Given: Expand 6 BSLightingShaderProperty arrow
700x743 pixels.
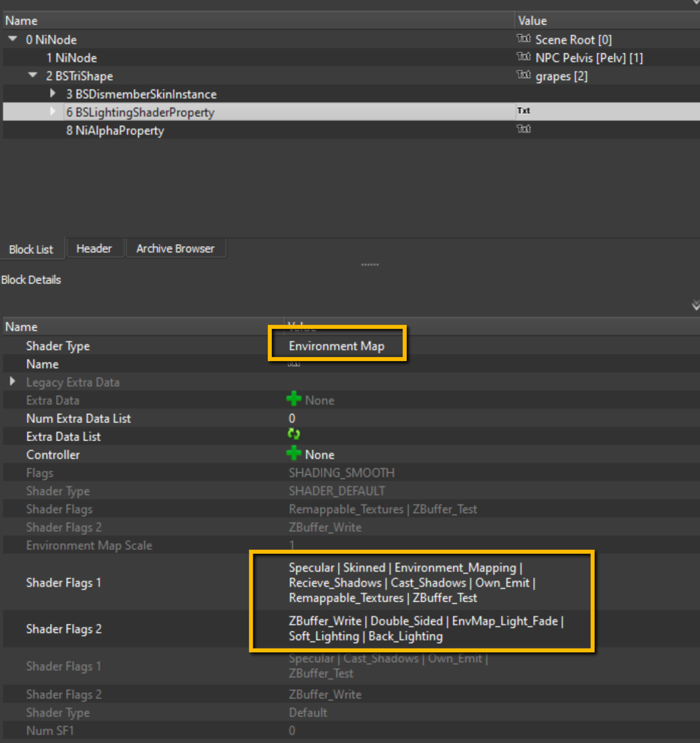Looking at the screenshot, I should [x=52, y=111].
